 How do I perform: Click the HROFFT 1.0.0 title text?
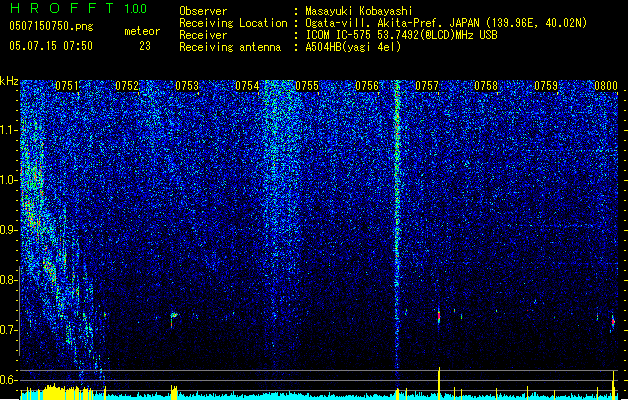point(79,8)
